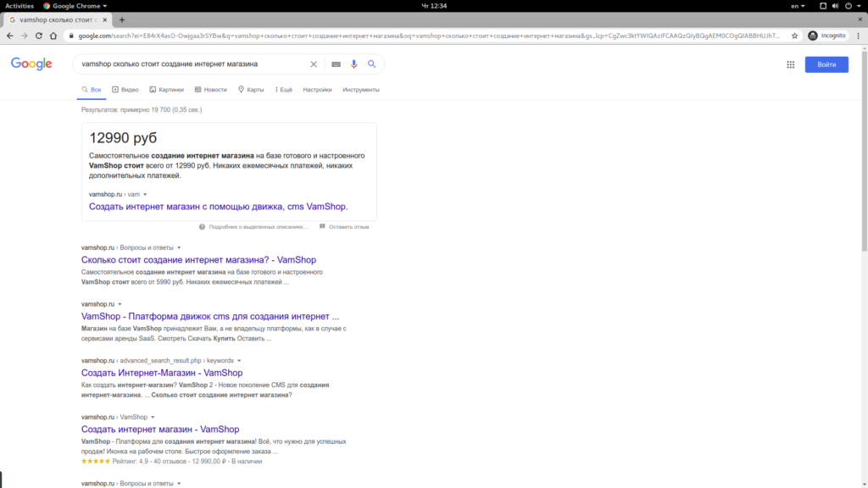Image resolution: width=868 pixels, height=488 pixels.
Task: Open result Создать Интернет-Магазин - VamShop
Action: pos(162,373)
